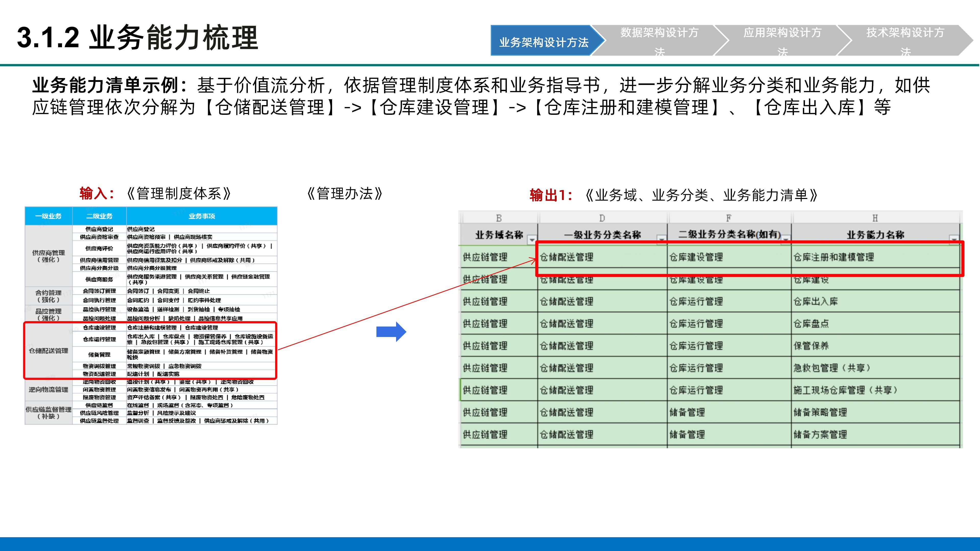This screenshot has width=980, height=551.
Task: Click the 供应链监督管理（补缺） cell
Action: coord(48,412)
